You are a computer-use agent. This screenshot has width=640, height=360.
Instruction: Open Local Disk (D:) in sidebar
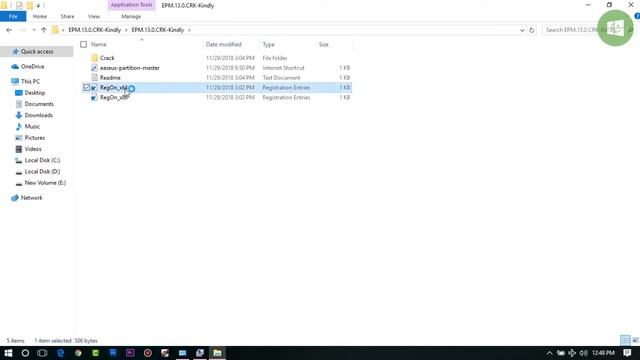point(42,171)
